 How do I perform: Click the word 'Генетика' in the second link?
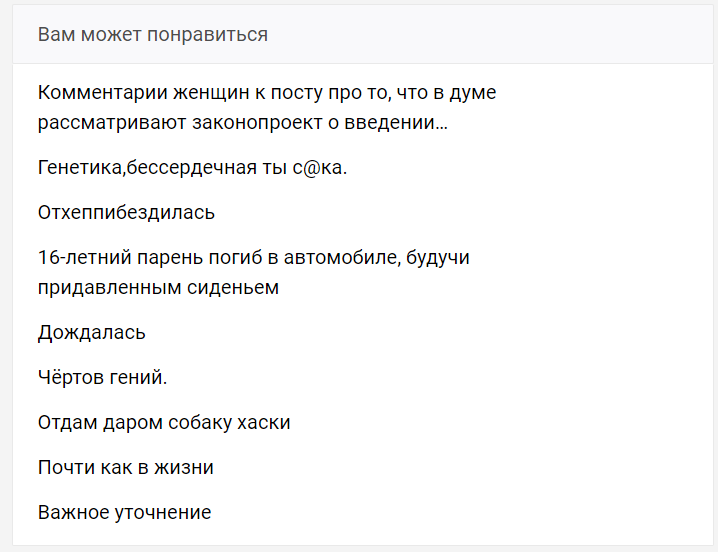point(79,168)
